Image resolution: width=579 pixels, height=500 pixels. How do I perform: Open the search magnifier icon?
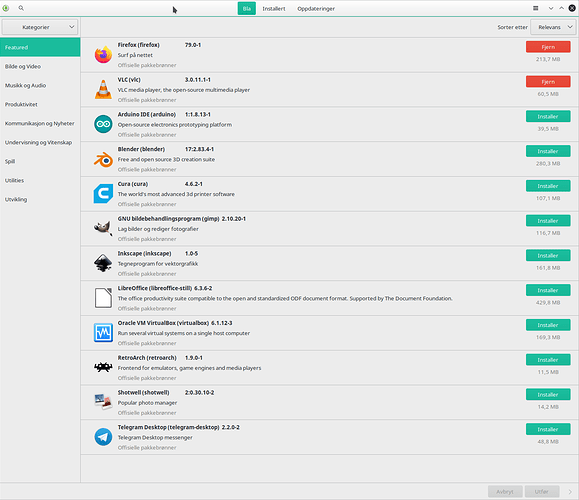click(21, 8)
